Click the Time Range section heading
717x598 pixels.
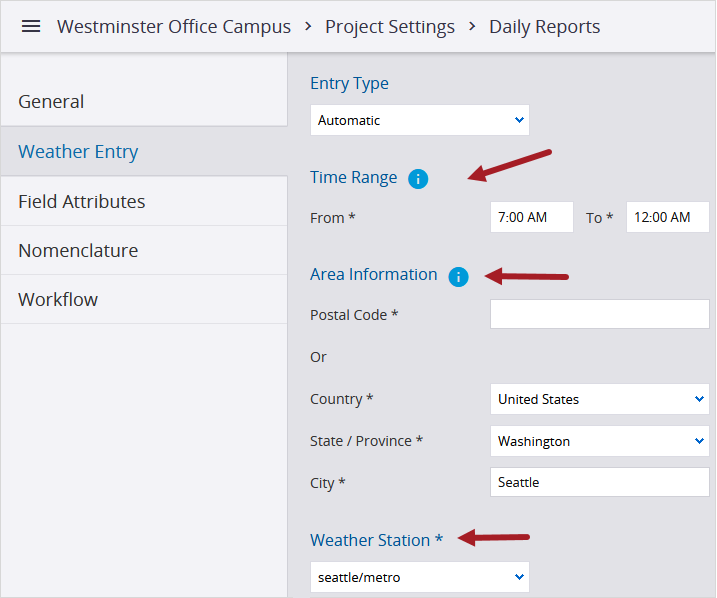(353, 178)
